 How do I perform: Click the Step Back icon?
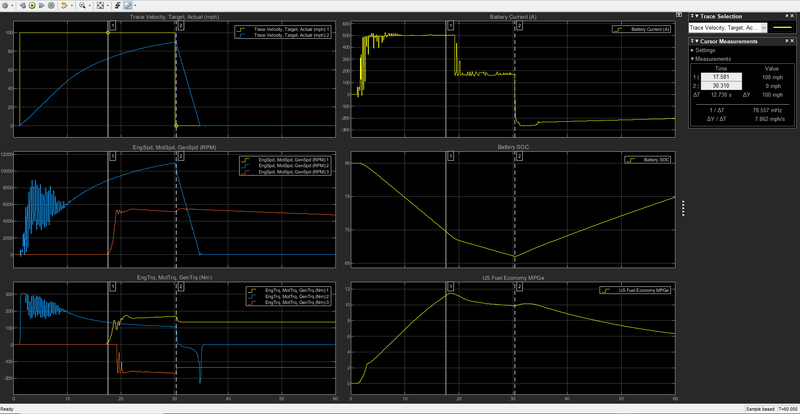coord(22,5)
